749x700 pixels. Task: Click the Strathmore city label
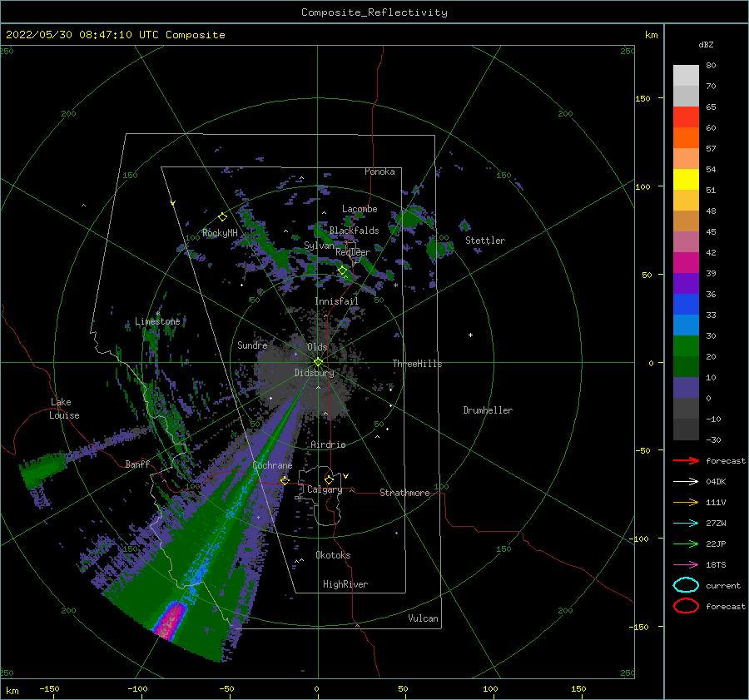[404, 493]
